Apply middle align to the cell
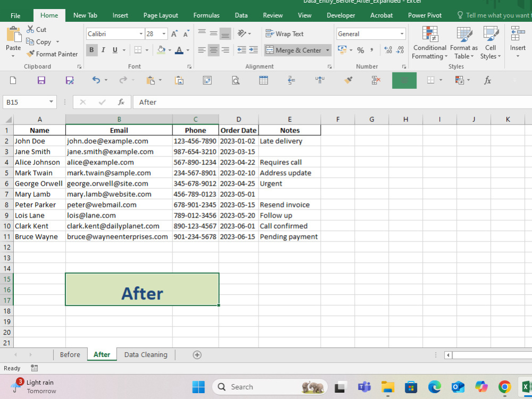 click(x=213, y=33)
